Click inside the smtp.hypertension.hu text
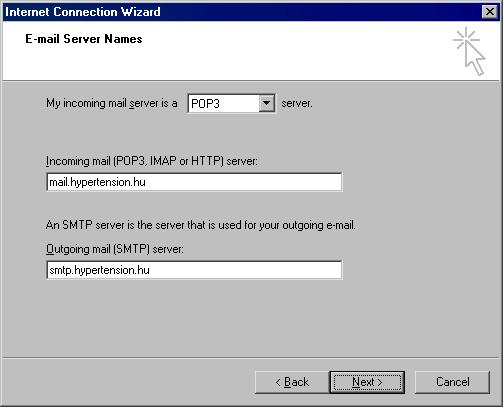Image resolution: width=503 pixels, height=407 pixels. (x=99, y=270)
